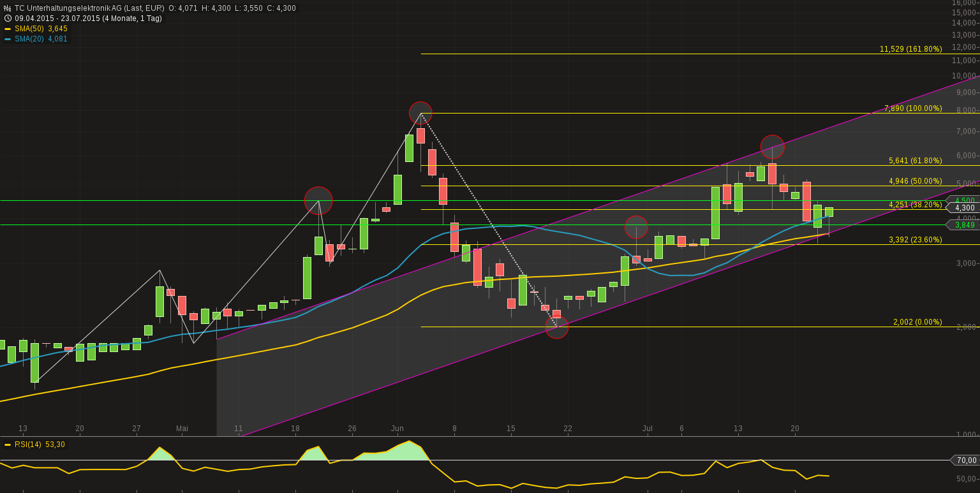
Task: Click the red circle marking the June peak
Action: tap(420, 113)
